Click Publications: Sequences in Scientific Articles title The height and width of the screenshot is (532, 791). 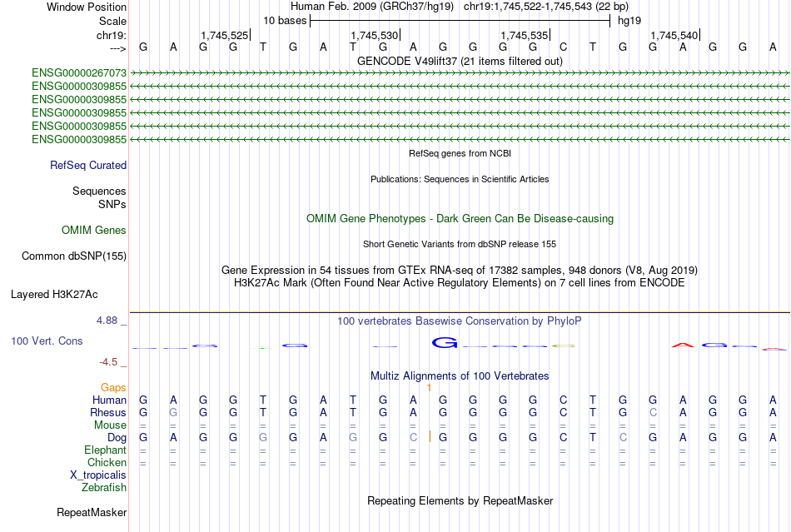[460, 179]
